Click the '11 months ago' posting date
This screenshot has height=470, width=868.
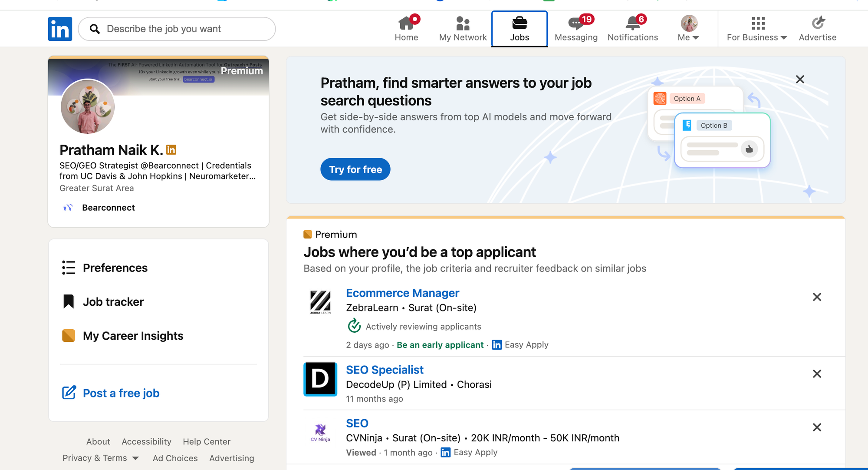click(x=375, y=398)
